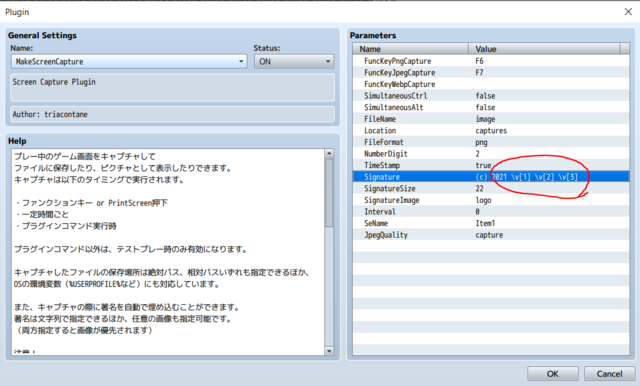Image resolution: width=640 pixels, height=386 pixels.
Task: Select the FuncKeyWebpCapture parameter row
Action: [491, 84]
